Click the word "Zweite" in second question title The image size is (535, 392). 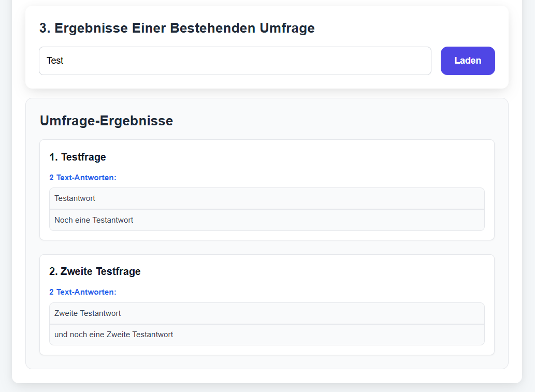(77, 271)
